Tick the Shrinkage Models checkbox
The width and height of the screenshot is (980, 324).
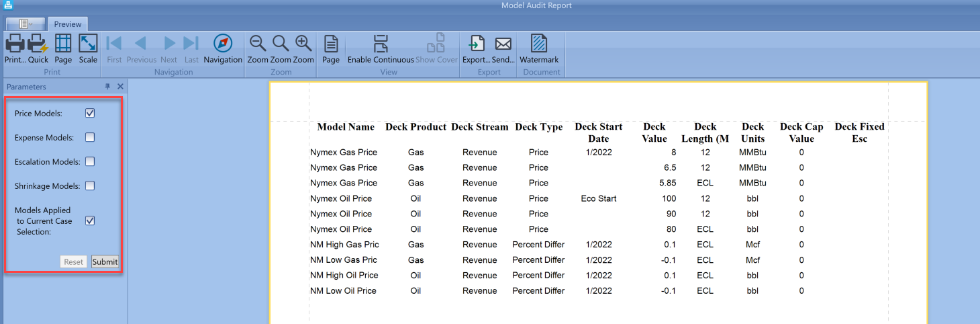click(90, 186)
